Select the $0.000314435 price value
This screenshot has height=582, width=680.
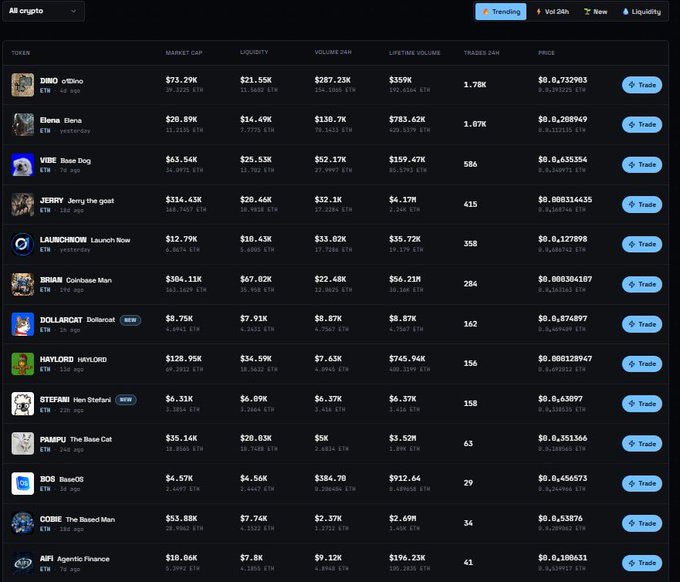coord(565,199)
